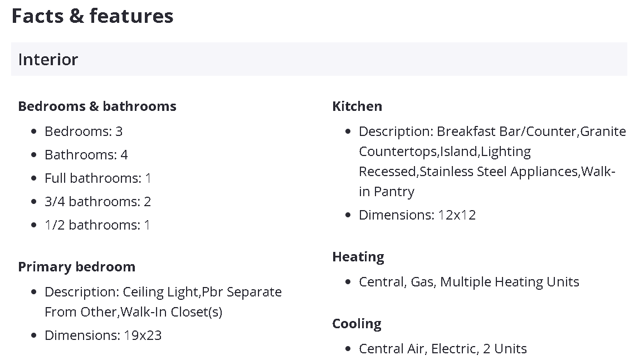Click the Dimensions: 19x23 entry

[x=103, y=335]
